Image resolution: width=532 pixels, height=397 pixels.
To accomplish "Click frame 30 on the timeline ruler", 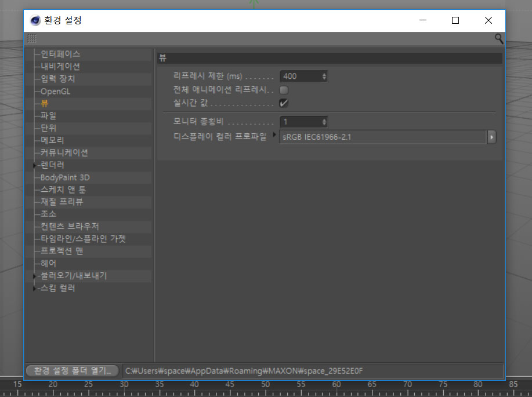I will click(x=124, y=384).
